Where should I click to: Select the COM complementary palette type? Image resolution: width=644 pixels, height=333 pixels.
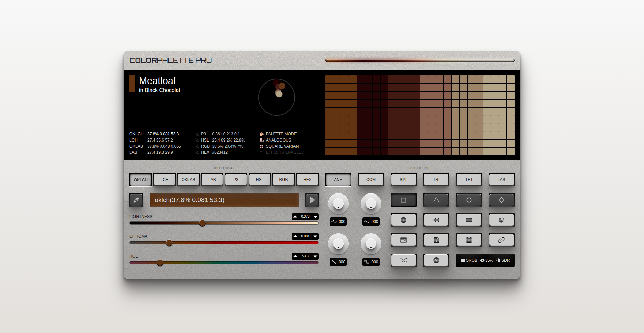click(x=371, y=180)
